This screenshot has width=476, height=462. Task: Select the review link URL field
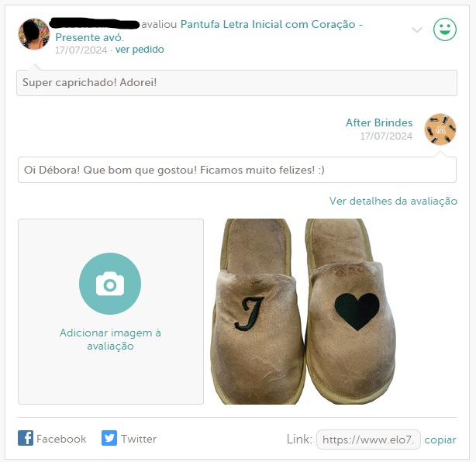(x=368, y=440)
